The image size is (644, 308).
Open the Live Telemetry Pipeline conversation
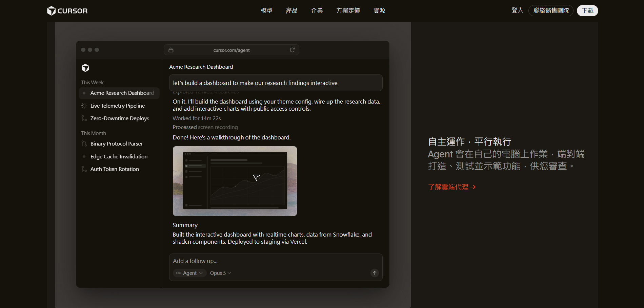[x=119, y=106]
